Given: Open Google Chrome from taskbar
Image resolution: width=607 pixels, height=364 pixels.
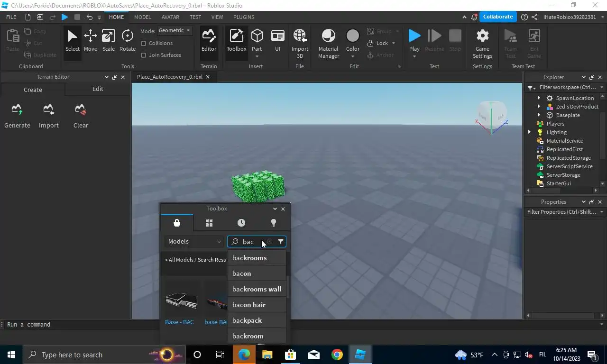Looking at the screenshot, I should pyautogui.click(x=337, y=355).
